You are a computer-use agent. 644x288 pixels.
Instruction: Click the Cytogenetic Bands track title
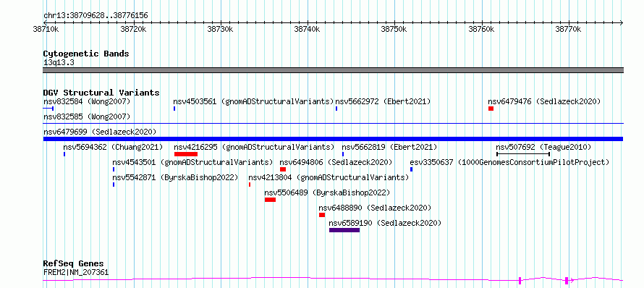coord(86,54)
